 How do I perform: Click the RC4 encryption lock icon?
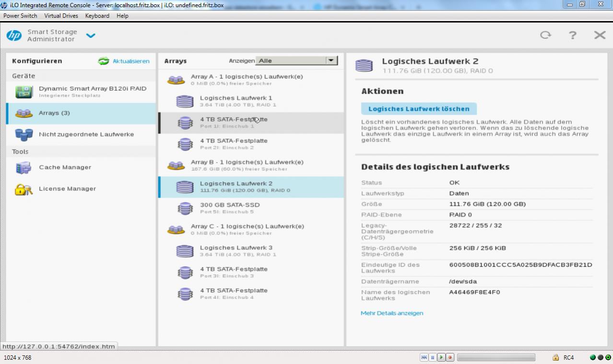click(555, 357)
